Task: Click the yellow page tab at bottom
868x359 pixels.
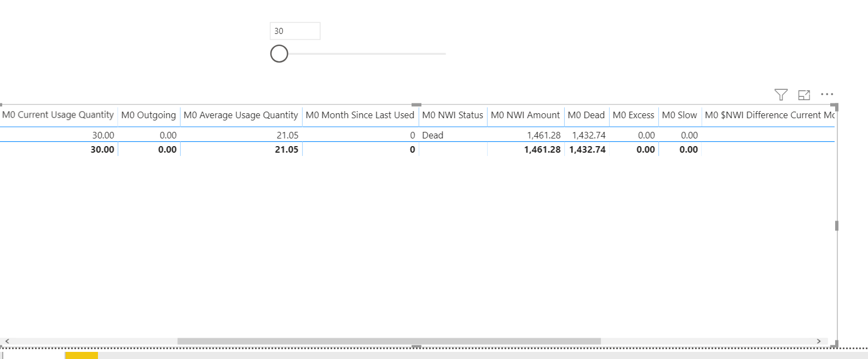Action: click(81, 356)
